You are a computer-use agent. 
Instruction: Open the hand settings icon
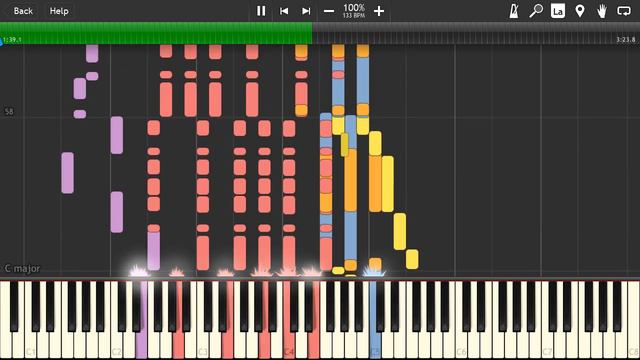[602, 11]
